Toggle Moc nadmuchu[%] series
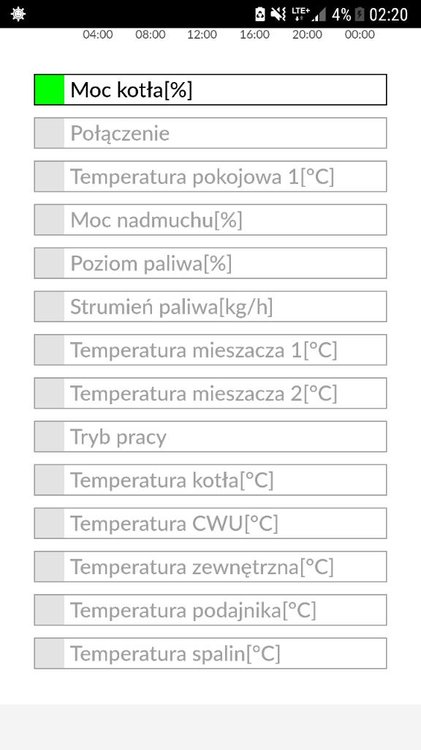421x750 pixels. coord(210,220)
